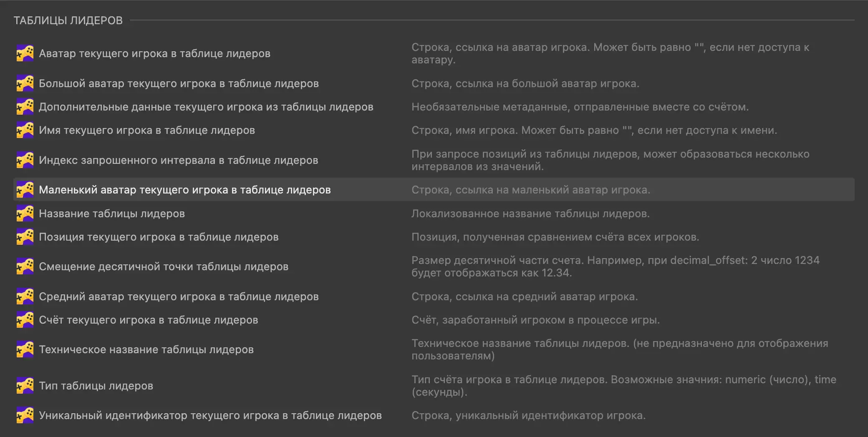Click the "ТАБЛИЦЫ ЛИДЕРОВ" section header
868x437 pixels.
pyautogui.click(x=68, y=20)
